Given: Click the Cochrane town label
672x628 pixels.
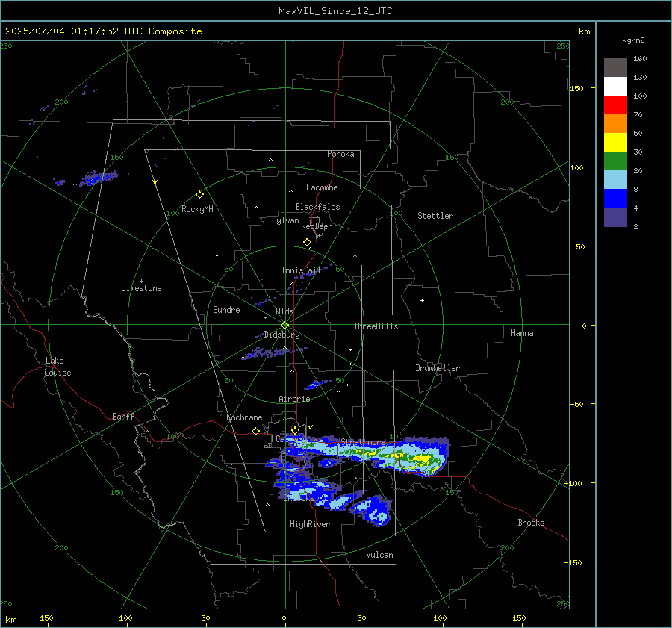Looking at the screenshot, I should click(x=244, y=417).
